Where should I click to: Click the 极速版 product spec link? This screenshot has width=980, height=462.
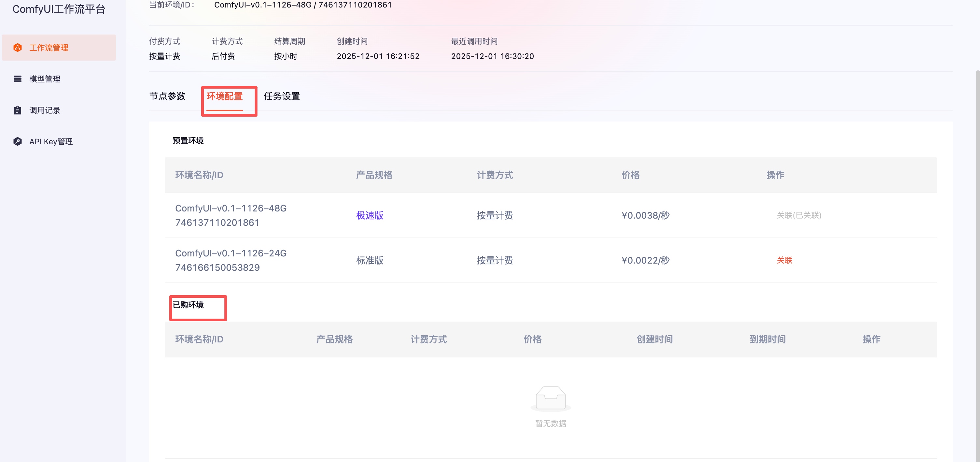(370, 215)
